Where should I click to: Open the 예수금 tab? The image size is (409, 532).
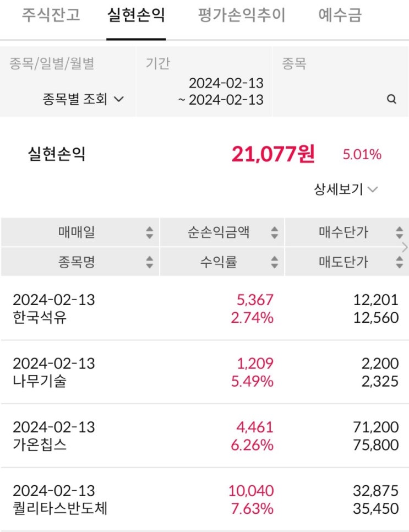point(340,15)
